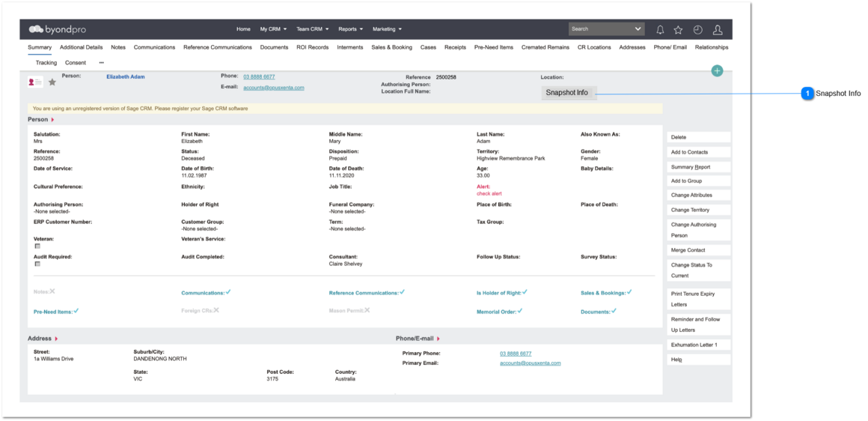The height and width of the screenshot is (421, 868).
Task: Open the recent items clock icon
Action: click(697, 29)
